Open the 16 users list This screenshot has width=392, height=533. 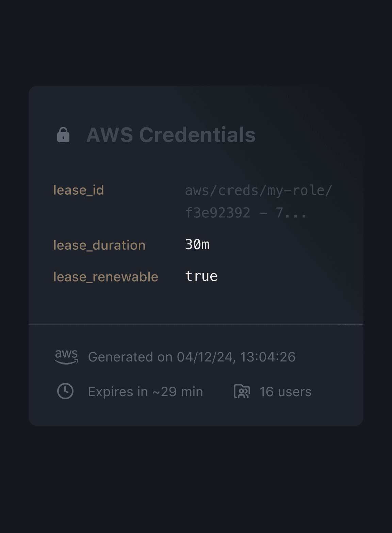coord(285,392)
